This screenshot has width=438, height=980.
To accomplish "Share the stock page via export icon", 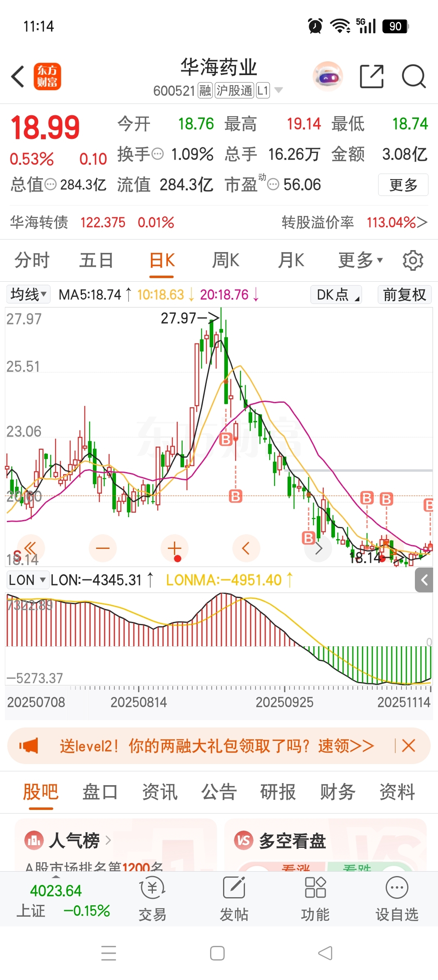I will [372, 76].
